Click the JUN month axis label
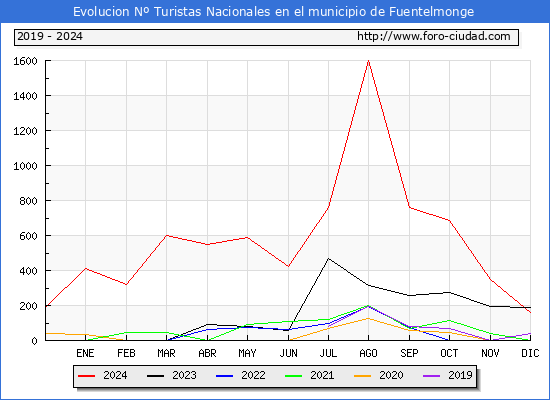 point(288,353)
